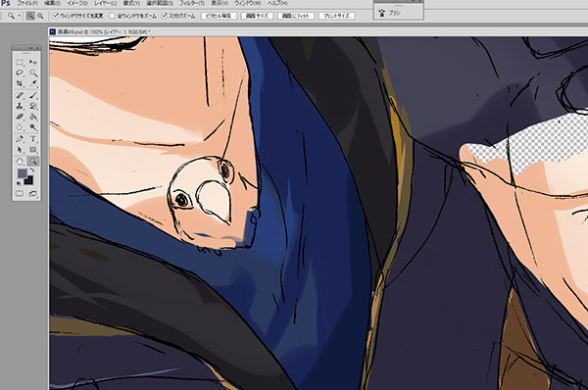Open the ヘルプ menu

click(x=277, y=3)
